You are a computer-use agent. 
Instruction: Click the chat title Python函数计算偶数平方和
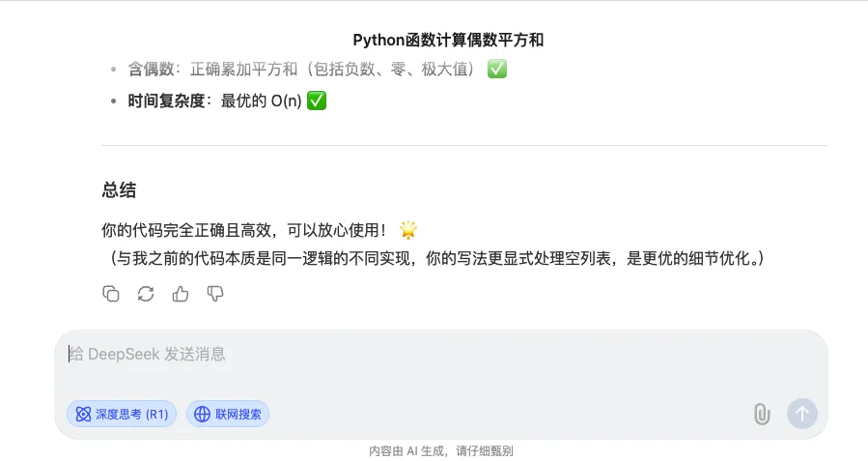pos(448,40)
